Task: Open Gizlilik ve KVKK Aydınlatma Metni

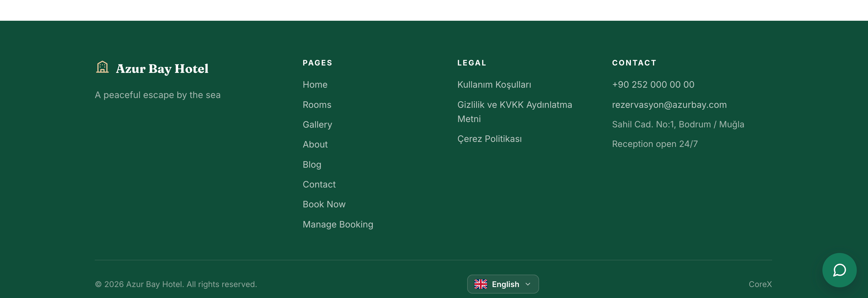Action: point(515,112)
